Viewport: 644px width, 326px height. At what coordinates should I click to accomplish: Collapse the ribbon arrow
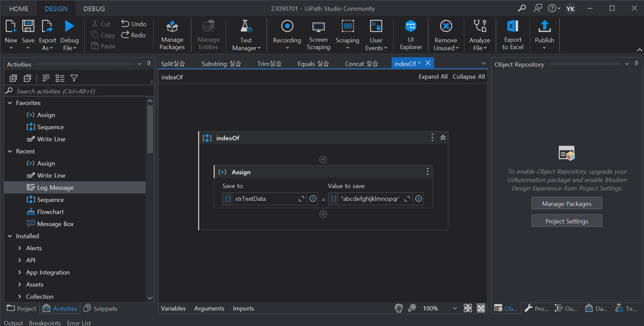tap(640, 50)
